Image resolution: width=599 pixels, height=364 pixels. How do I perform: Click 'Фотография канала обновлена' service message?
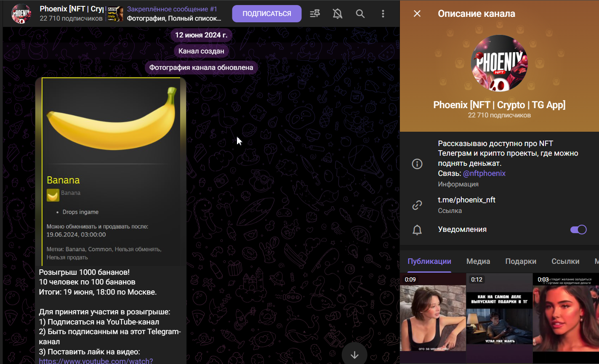[201, 67]
